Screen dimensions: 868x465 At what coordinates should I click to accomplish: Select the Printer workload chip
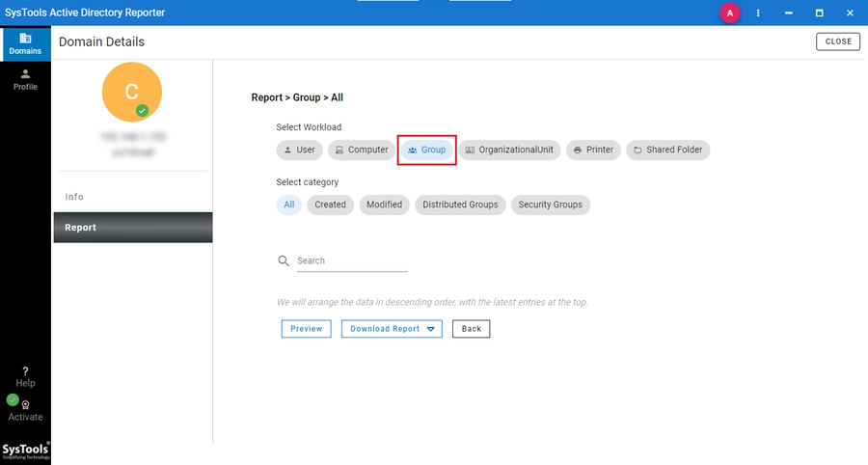[593, 150]
